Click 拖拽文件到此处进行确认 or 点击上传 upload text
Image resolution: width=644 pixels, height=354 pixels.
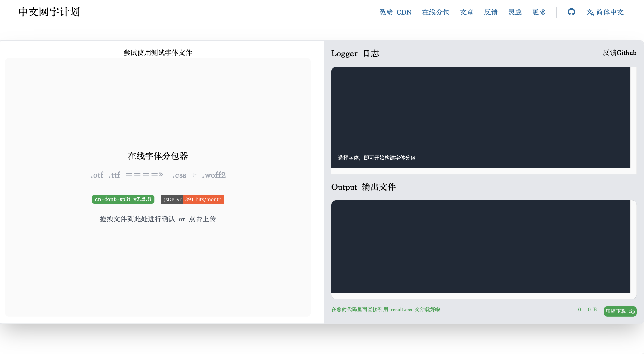click(x=158, y=219)
